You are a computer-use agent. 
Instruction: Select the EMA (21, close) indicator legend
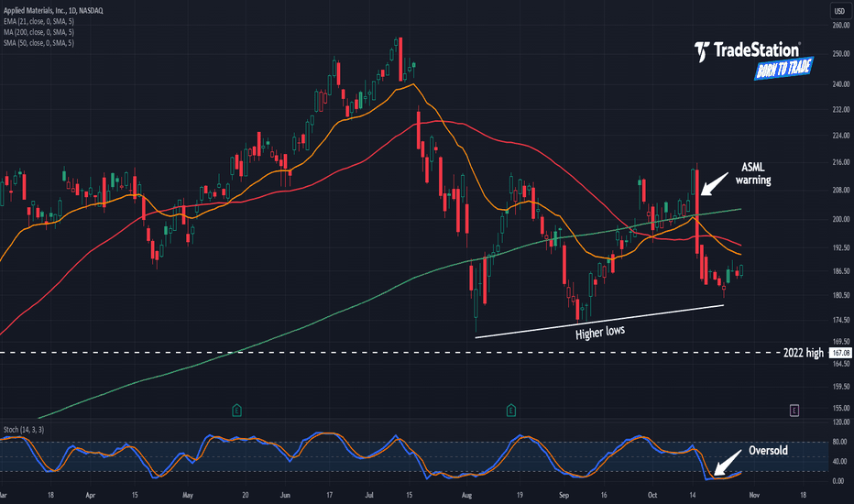point(38,21)
